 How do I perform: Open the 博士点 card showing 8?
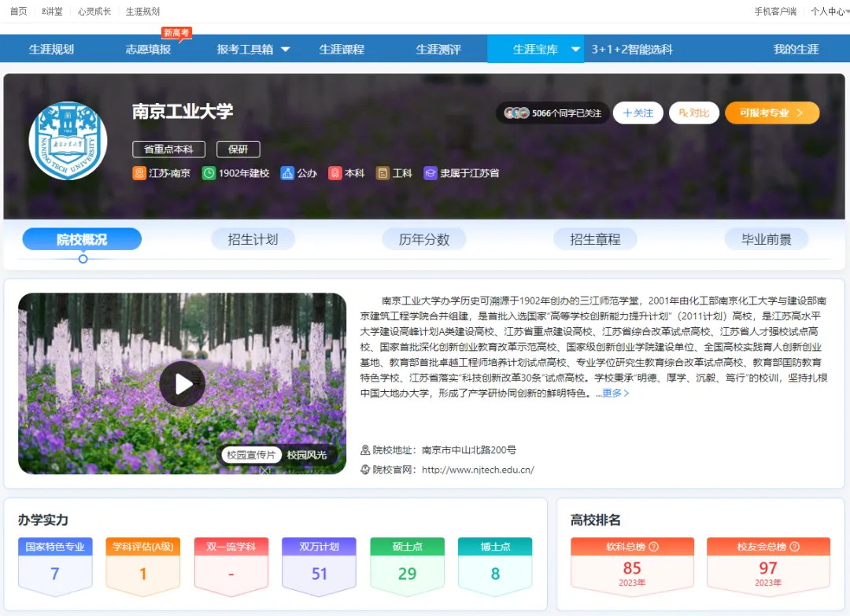point(495,566)
